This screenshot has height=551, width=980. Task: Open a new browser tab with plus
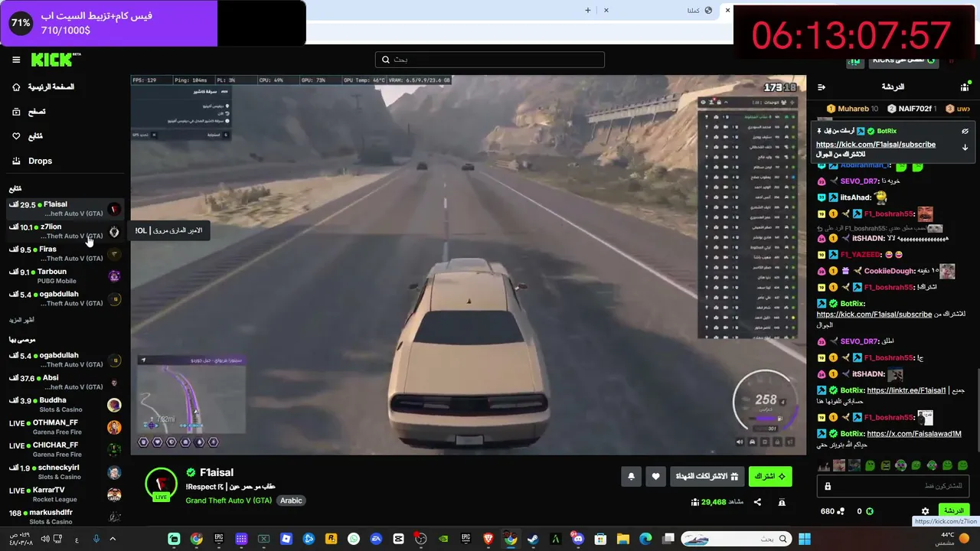[x=588, y=10]
